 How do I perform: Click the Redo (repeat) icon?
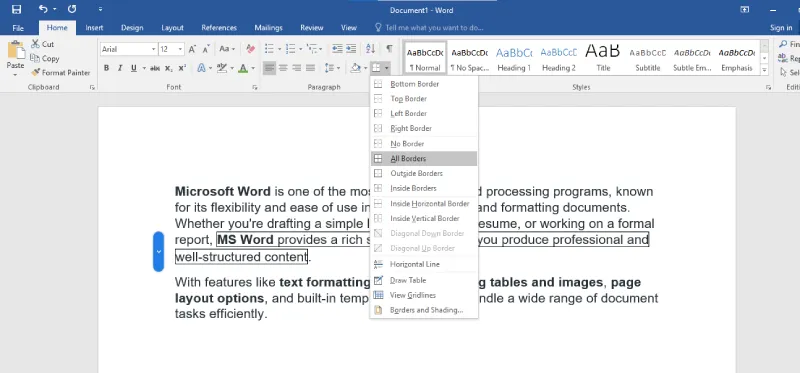click(72, 9)
